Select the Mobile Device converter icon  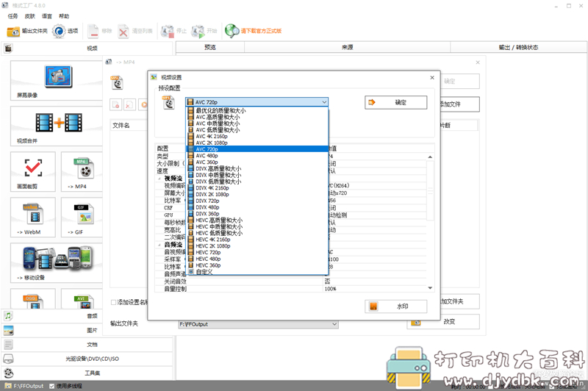[57, 258]
